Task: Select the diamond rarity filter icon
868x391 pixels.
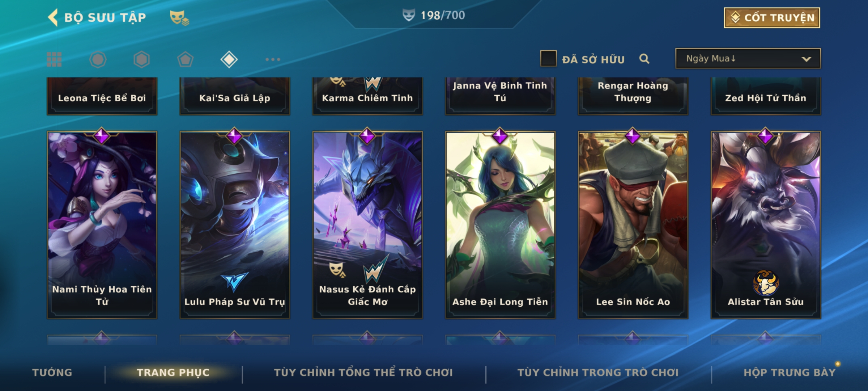Action: (229, 59)
